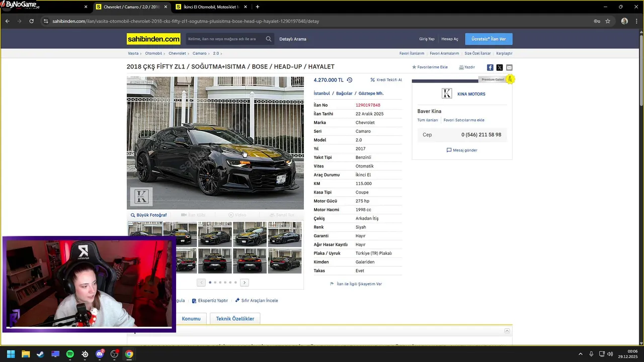This screenshot has height=362, width=644.
Task: Click Yazdır to print listing
Action: (x=467, y=67)
